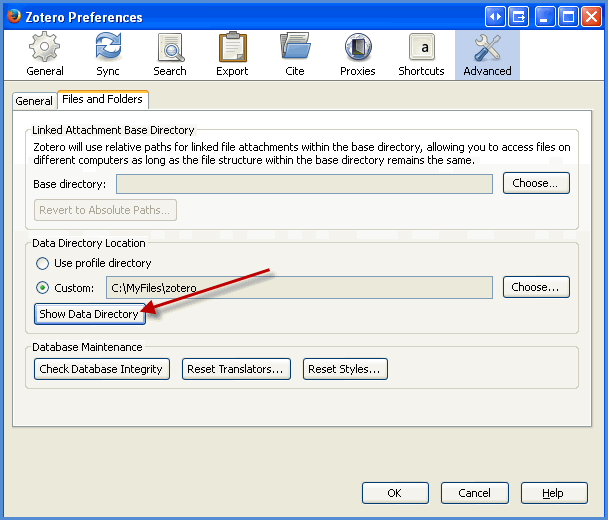Confirm preferences with OK
608x520 pixels.
click(395, 493)
